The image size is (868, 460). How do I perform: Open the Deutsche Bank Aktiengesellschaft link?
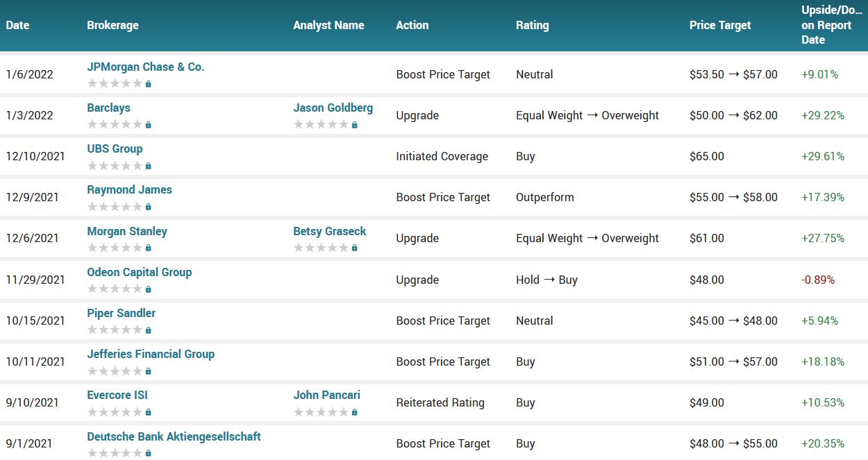click(174, 437)
